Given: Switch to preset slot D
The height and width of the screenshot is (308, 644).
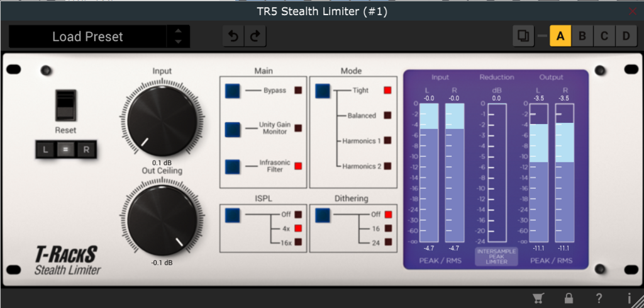Looking at the screenshot, I should (x=626, y=36).
